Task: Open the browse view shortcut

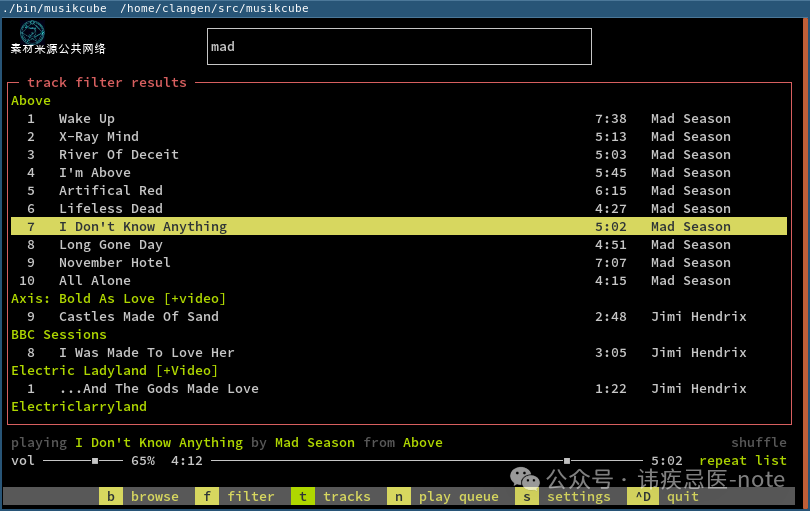Action: (x=139, y=497)
